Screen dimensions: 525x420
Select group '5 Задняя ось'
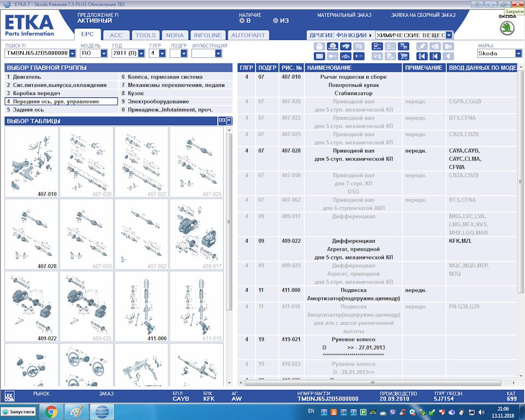[61, 109]
